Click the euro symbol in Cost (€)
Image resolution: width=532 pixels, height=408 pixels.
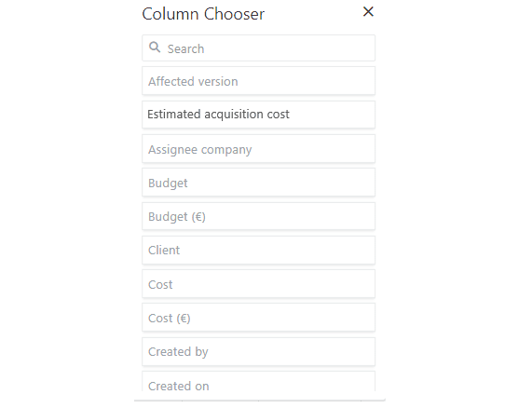[184, 319]
